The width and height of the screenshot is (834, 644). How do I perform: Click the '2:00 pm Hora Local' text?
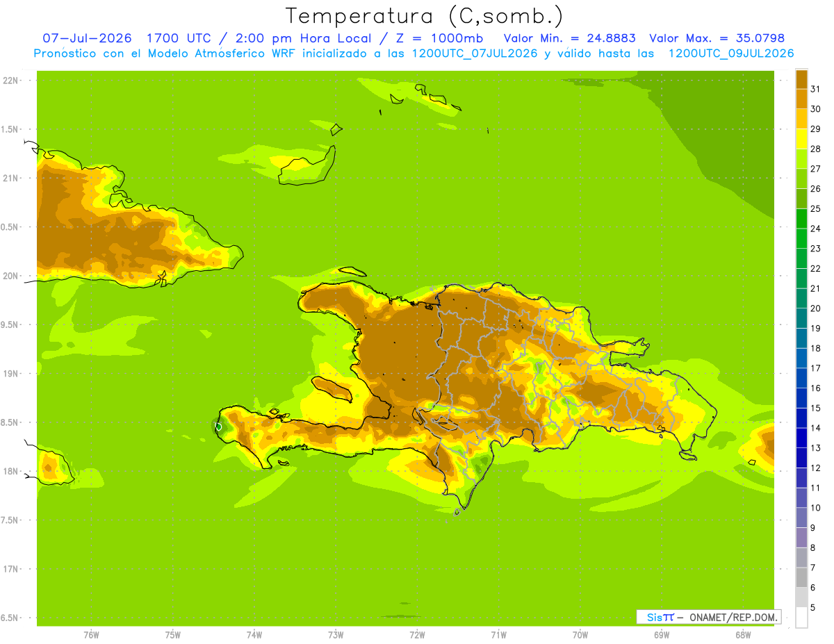(x=303, y=38)
